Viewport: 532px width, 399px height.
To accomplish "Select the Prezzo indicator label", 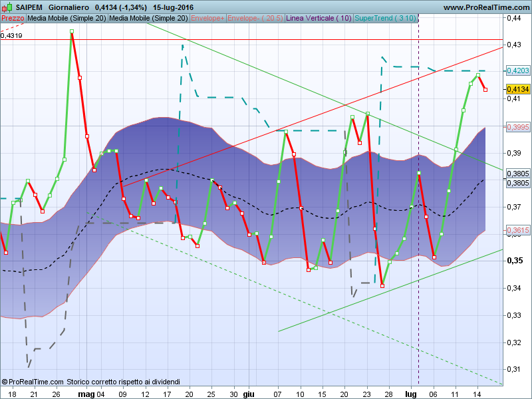I will (x=13, y=18).
